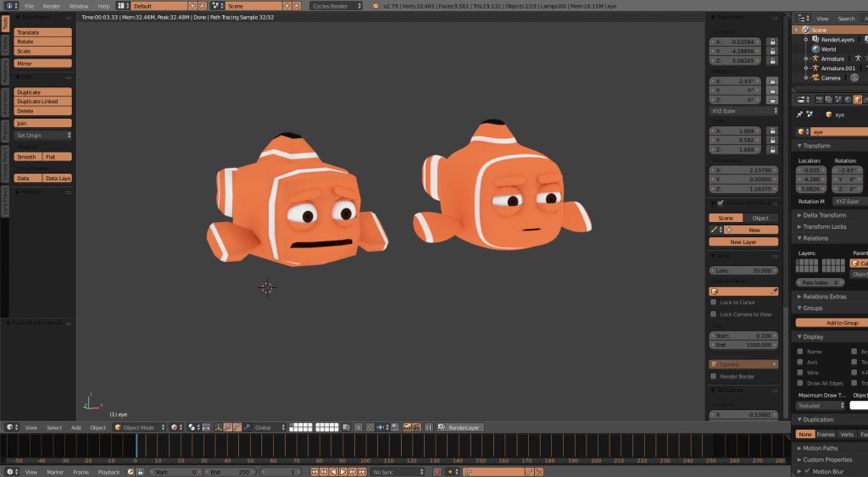Expand the Delta Transform panel
The image size is (868, 477).
tap(824, 214)
